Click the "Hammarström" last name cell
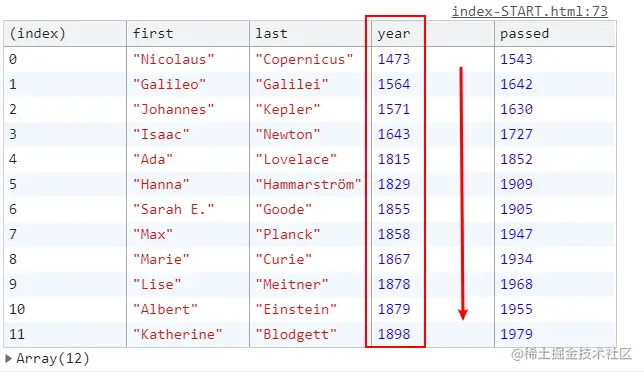Image resolution: width=644 pixels, height=373 pixels. pos(308,184)
